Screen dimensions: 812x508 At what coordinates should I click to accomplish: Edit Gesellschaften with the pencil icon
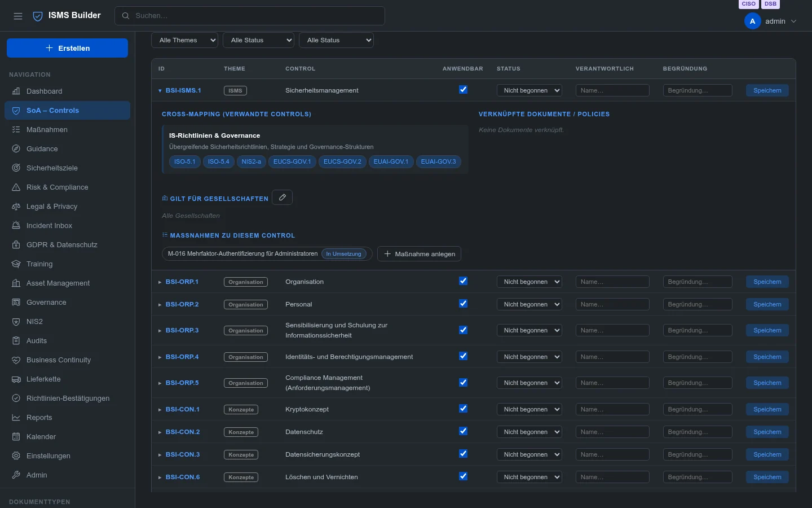pyautogui.click(x=282, y=198)
